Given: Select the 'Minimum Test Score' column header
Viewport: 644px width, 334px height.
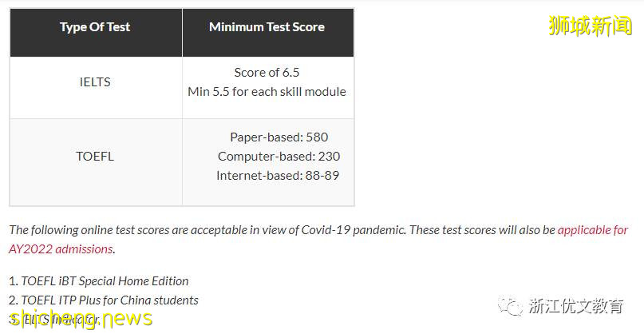Looking at the screenshot, I should (267, 27).
